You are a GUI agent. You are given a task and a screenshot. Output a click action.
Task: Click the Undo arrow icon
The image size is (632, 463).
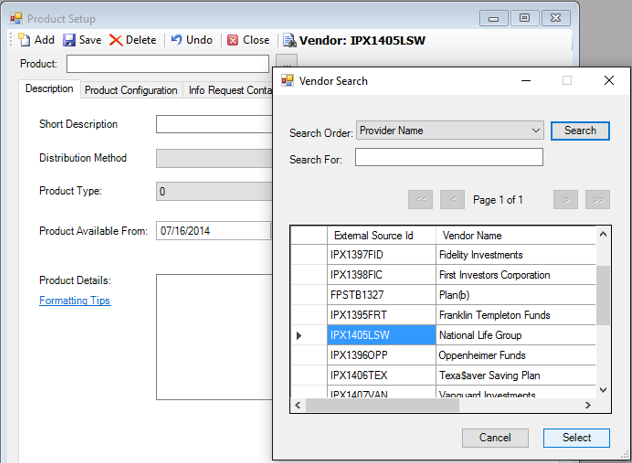(x=177, y=40)
